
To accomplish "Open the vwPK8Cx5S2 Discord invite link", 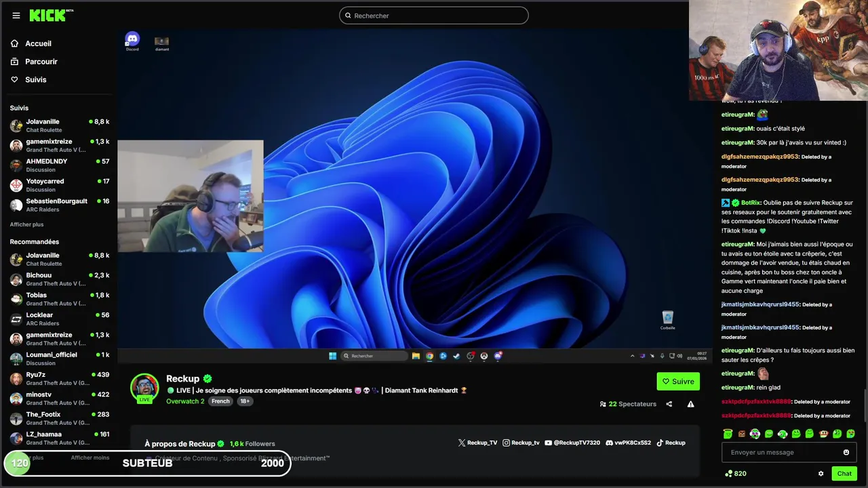I will point(628,443).
